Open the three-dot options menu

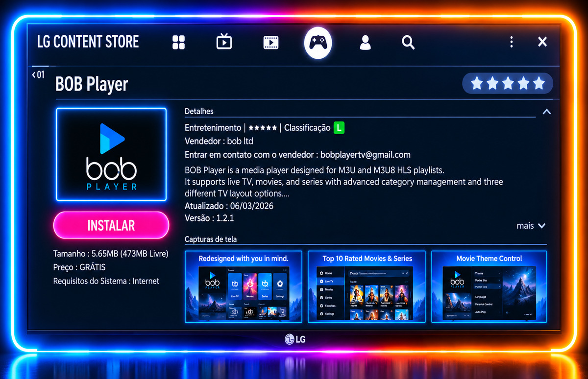tap(511, 42)
